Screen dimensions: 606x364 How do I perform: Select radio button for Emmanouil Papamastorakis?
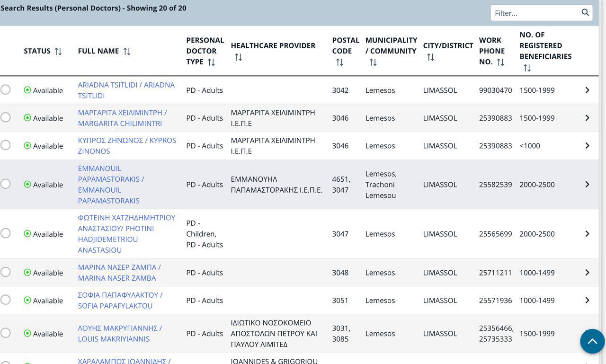(x=6, y=184)
